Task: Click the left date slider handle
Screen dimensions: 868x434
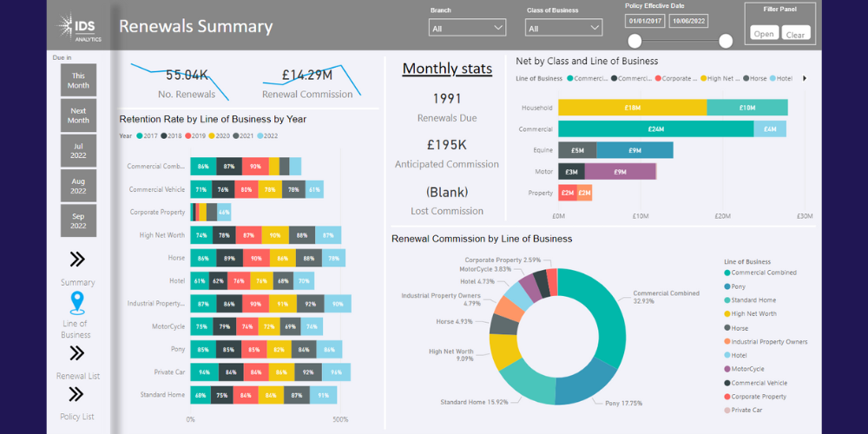Action: pos(635,41)
